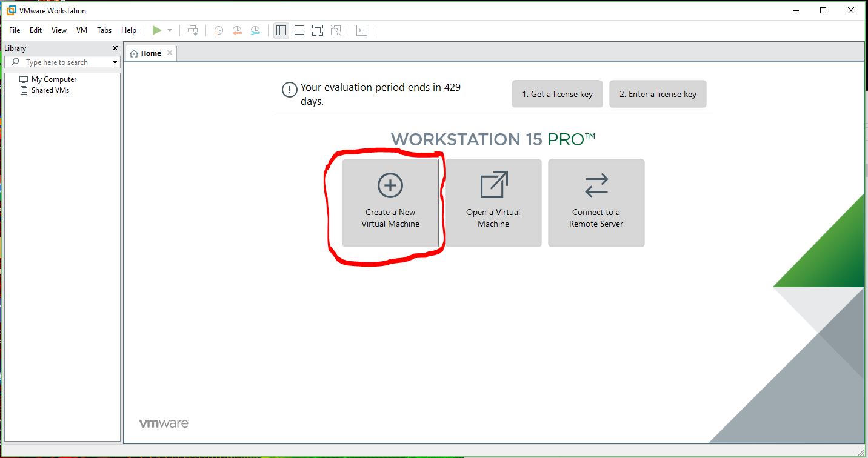This screenshot has height=458, width=868.
Task: Toggle the thumbnail bar visibility
Action: [x=299, y=30]
